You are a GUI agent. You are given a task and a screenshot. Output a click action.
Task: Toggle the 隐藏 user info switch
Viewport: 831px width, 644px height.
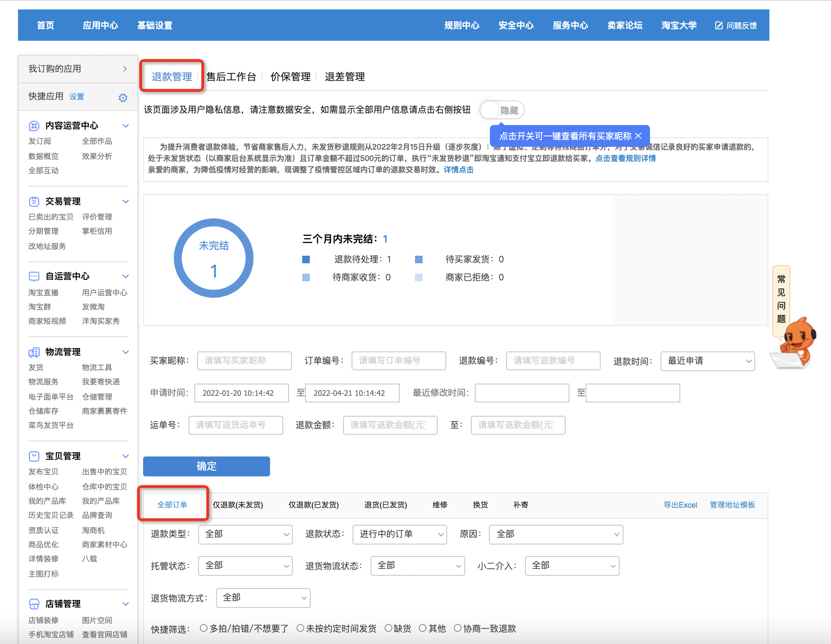point(502,110)
